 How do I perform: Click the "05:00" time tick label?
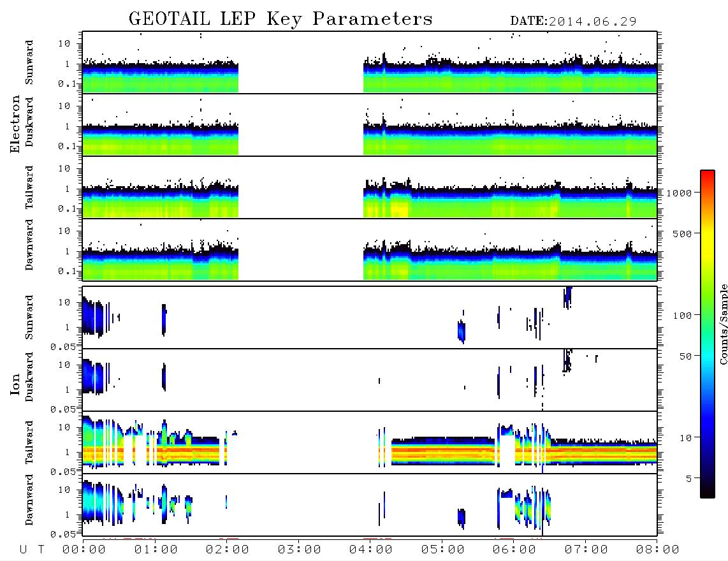(x=443, y=550)
